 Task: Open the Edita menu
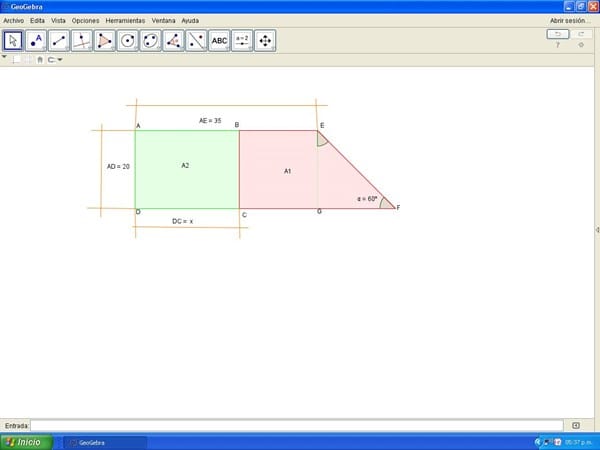pyautogui.click(x=38, y=21)
